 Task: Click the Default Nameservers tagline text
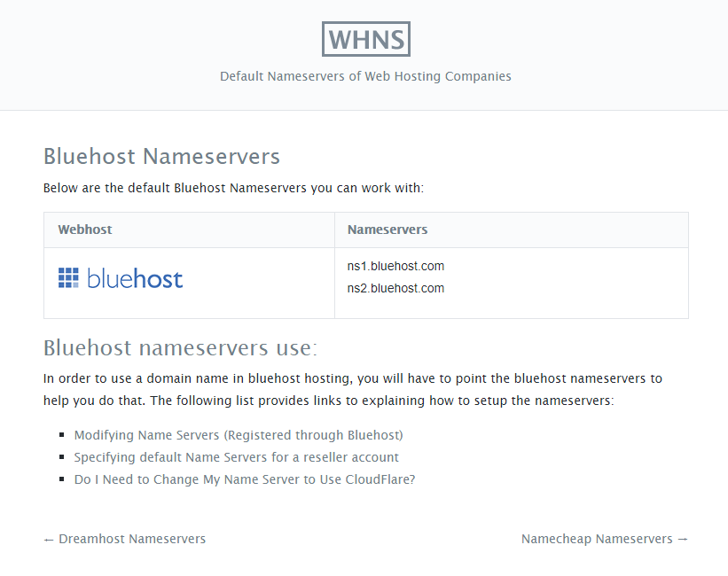coord(365,76)
